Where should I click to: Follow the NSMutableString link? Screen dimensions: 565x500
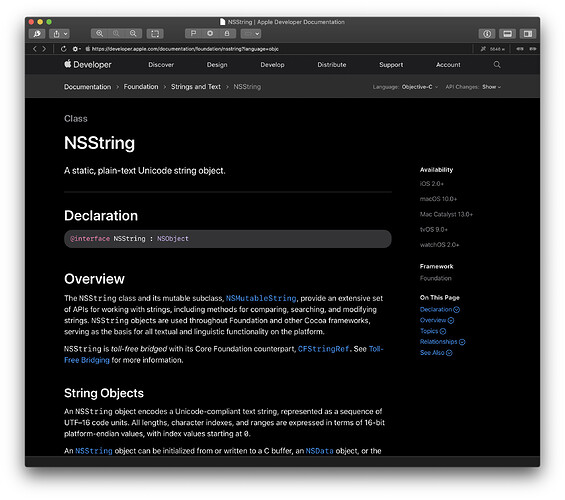[261, 298]
